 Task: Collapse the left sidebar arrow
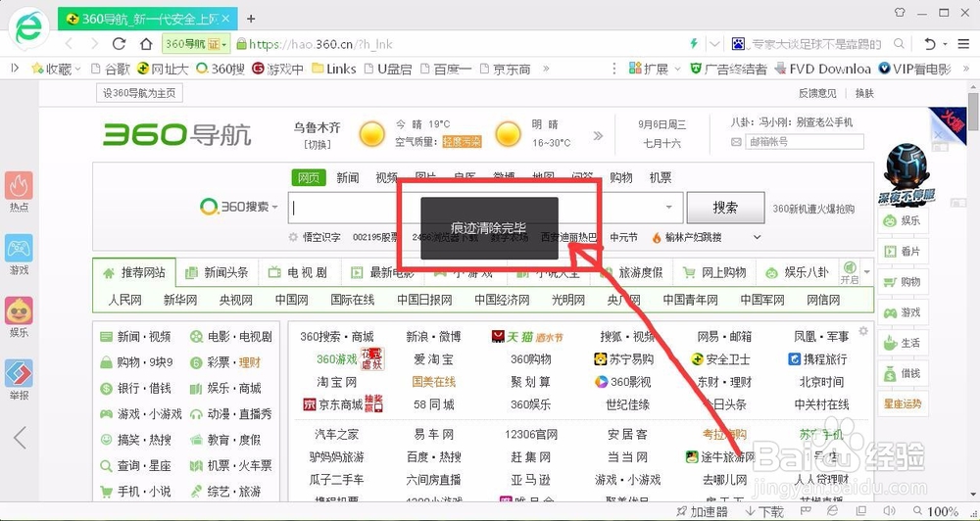20,438
